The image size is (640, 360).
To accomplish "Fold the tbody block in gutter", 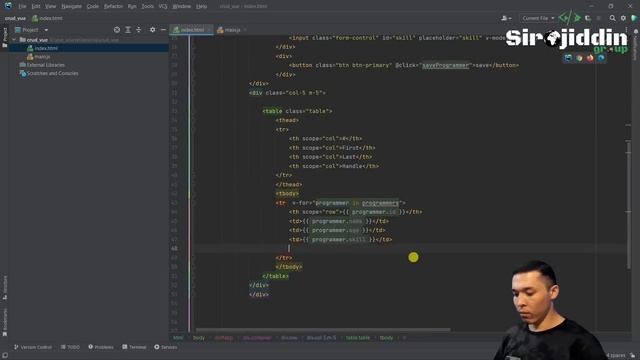I will (194, 194).
